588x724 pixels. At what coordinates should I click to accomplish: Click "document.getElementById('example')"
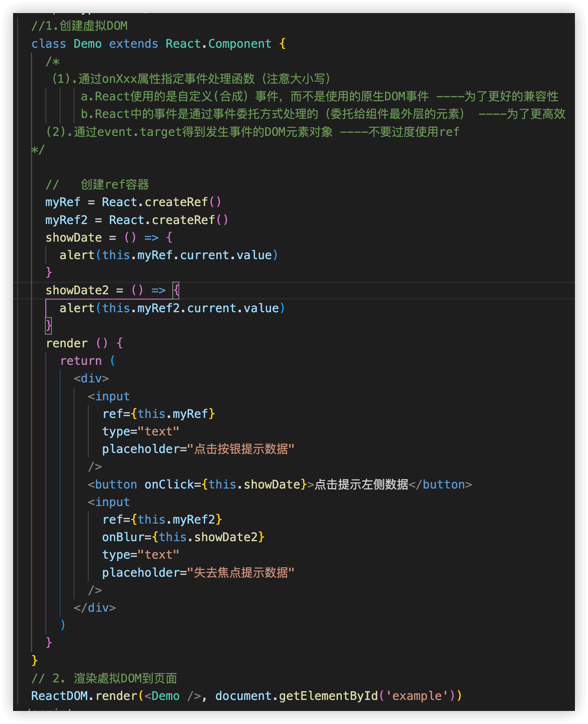point(335,696)
